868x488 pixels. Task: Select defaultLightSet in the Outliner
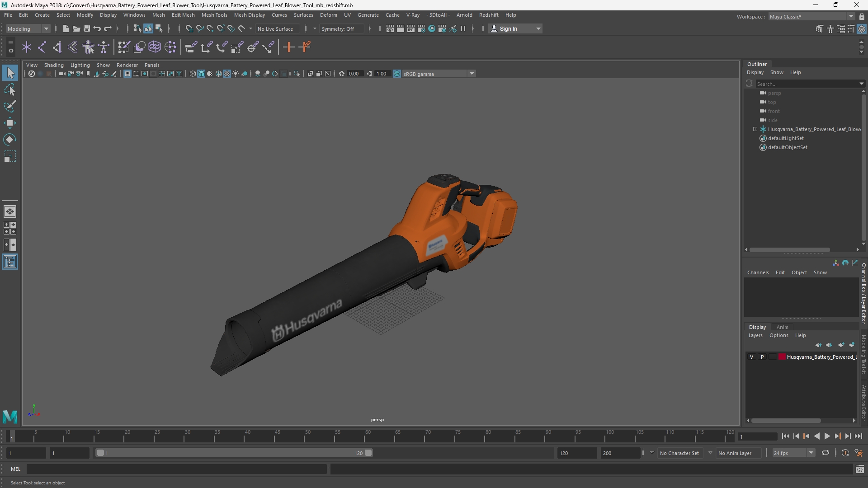coord(786,138)
